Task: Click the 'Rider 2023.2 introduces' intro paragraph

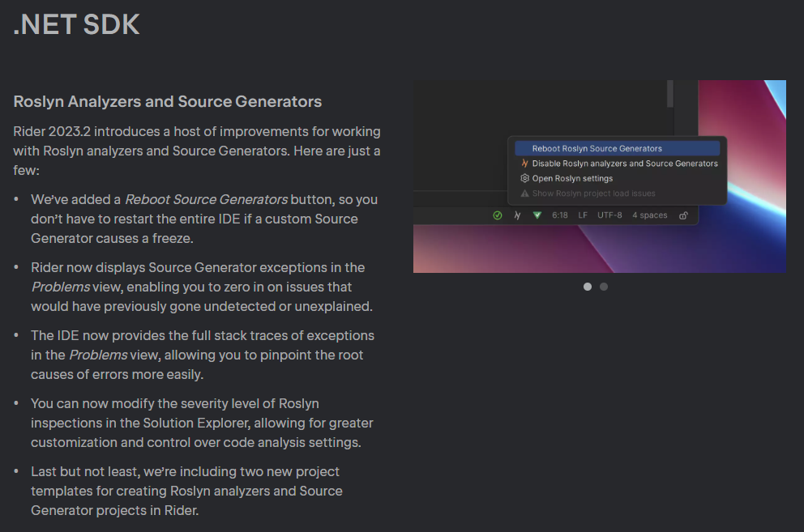Action: [197, 151]
